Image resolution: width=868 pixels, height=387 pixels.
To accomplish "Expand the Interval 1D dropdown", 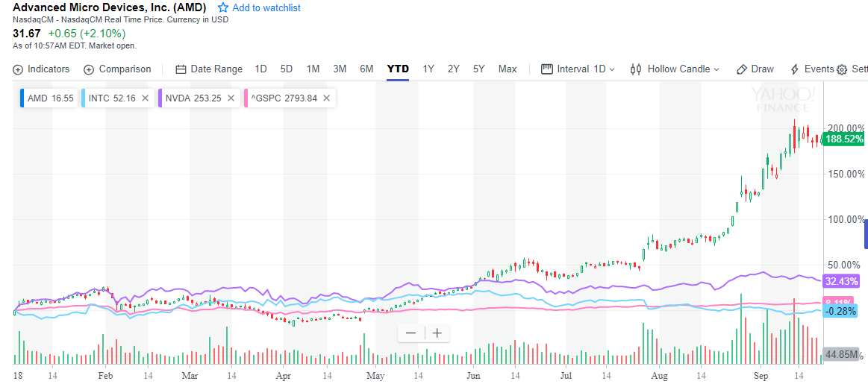I will coord(612,69).
